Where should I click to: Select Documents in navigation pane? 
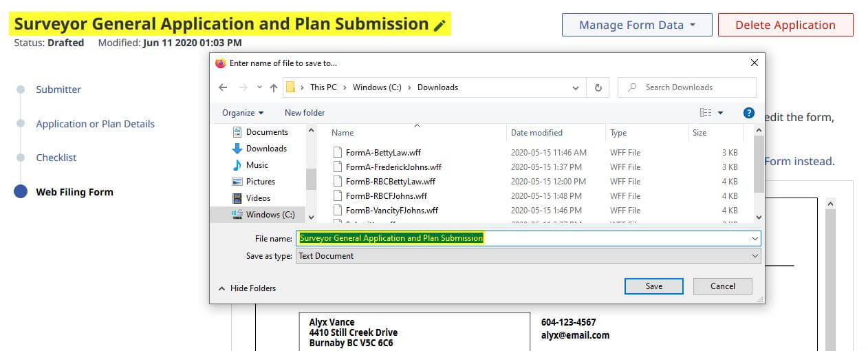pyautogui.click(x=267, y=132)
